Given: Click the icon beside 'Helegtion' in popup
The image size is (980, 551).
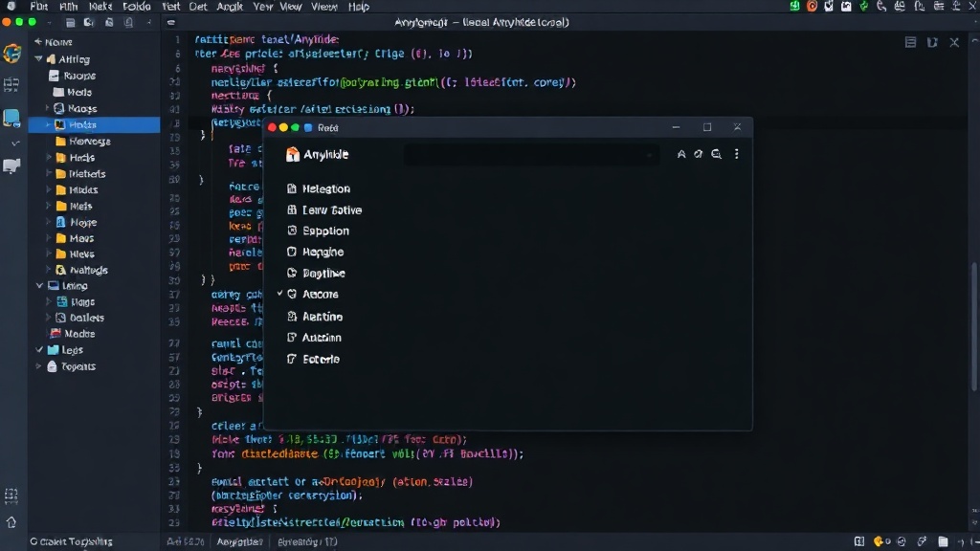Looking at the screenshot, I should pyautogui.click(x=291, y=188).
